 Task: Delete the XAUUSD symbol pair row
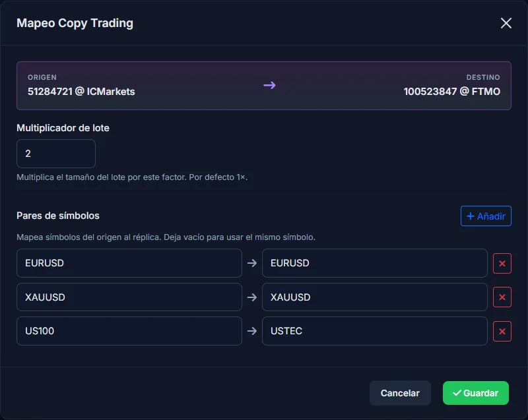tap(502, 297)
